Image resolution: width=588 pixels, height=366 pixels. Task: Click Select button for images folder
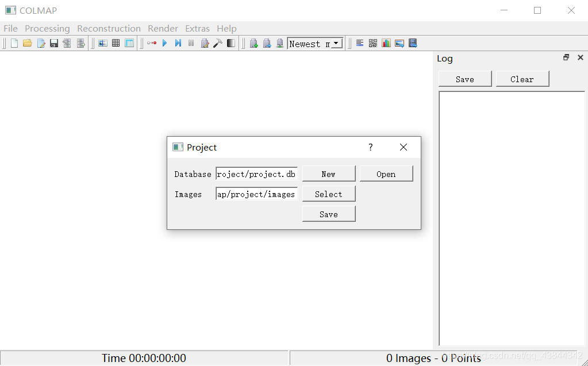[x=329, y=194]
